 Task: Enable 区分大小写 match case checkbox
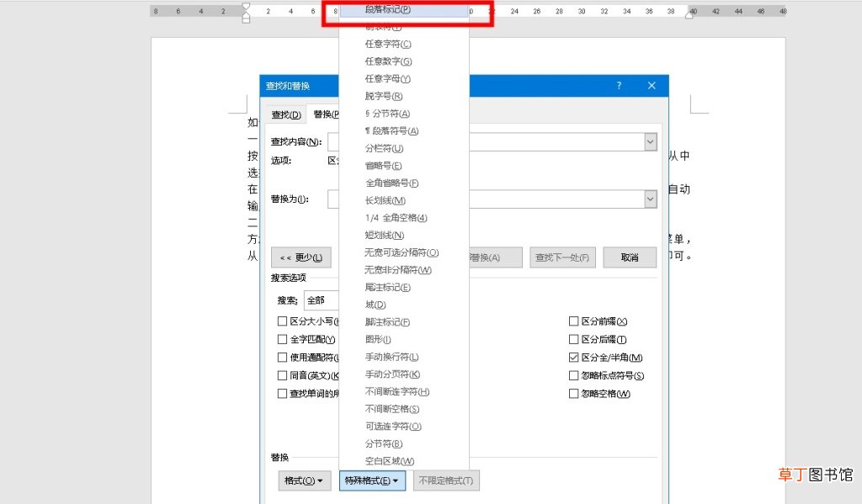(x=283, y=321)
